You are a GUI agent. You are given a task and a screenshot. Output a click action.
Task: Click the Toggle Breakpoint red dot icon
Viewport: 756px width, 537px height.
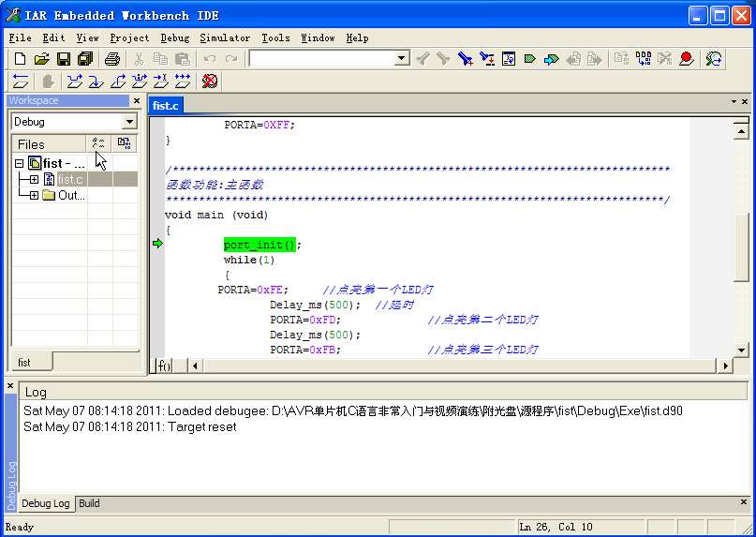(x=687, y=59)
